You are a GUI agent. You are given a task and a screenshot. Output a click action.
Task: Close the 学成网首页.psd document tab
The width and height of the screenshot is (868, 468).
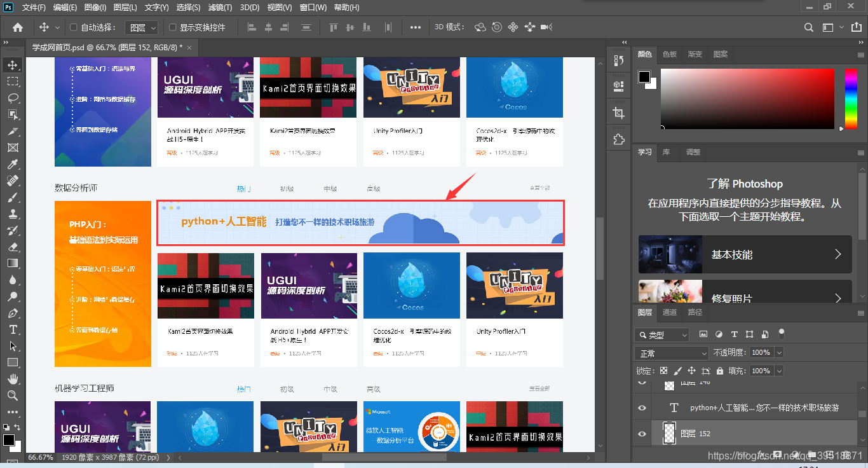(x=189, y=47)
